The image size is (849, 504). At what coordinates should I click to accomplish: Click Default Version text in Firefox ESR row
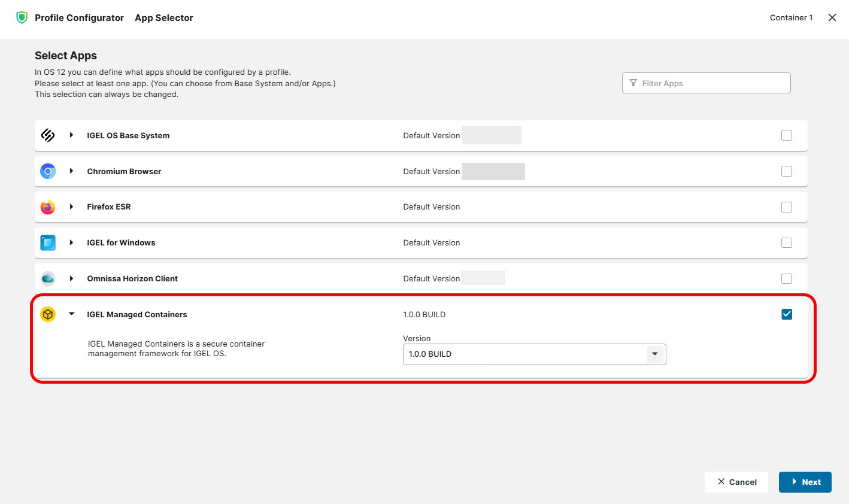tap(432, 207)
